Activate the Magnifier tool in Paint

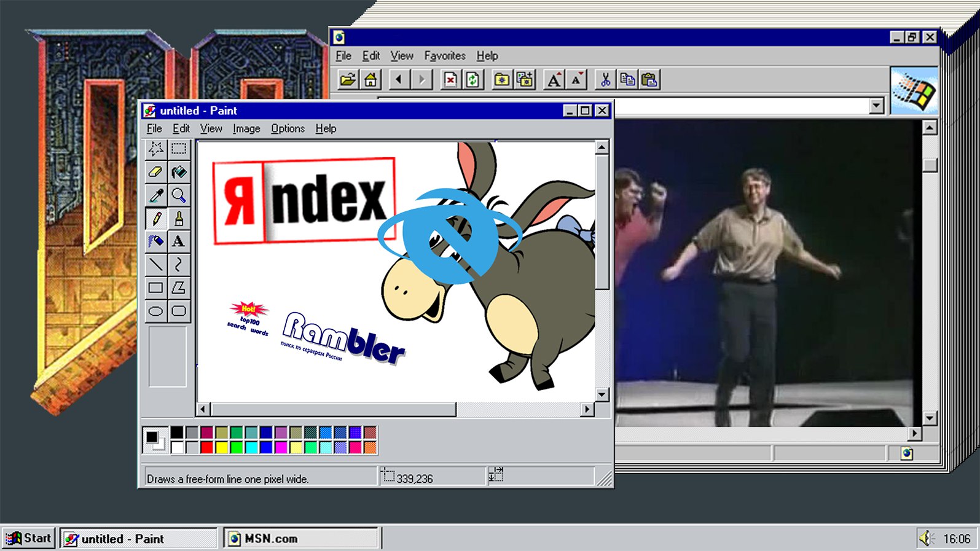179,195
